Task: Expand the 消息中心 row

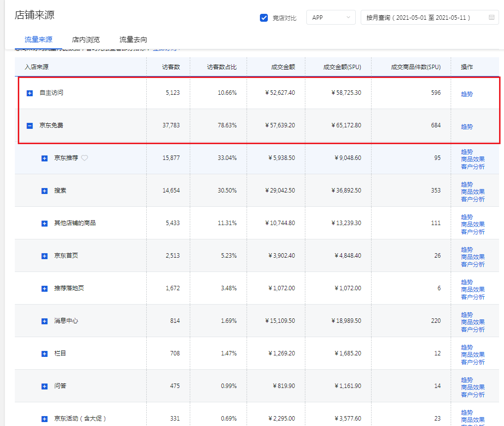Action: point(44,321)
